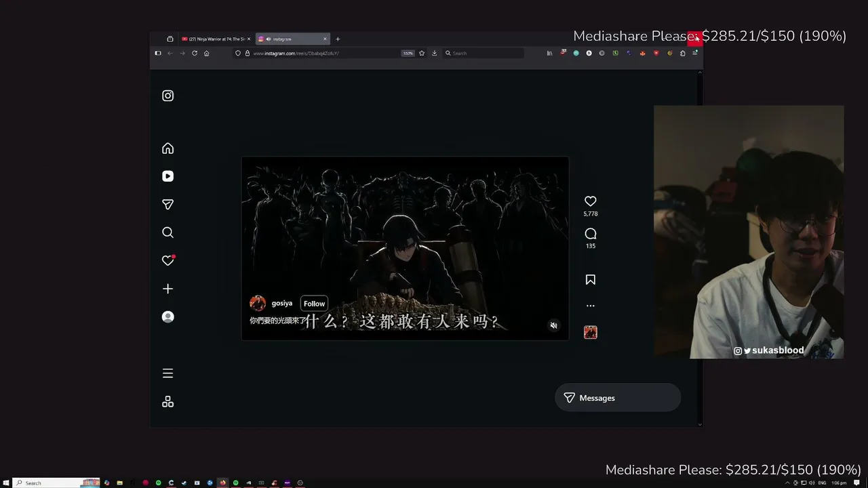Open the More hamburger menu in sidebar
Screen dimensions: 868x488
(168, 373)
